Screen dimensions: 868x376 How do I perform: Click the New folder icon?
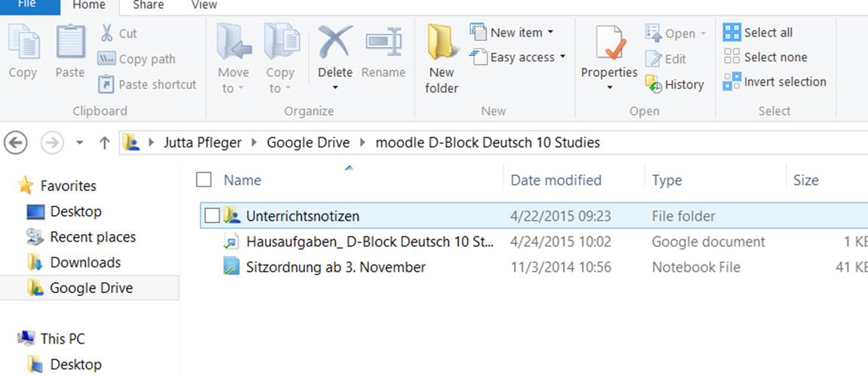pos(442,43)
